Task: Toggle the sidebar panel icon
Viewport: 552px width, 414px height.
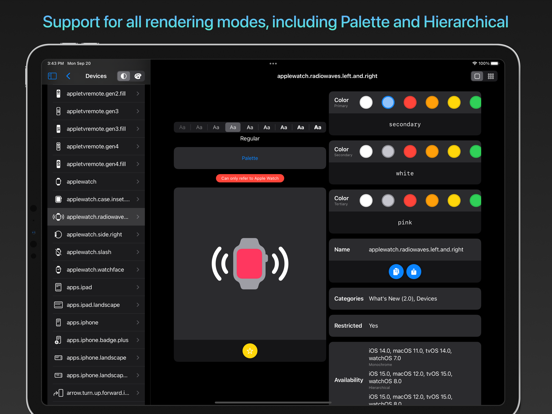Action: coord(52,76)
